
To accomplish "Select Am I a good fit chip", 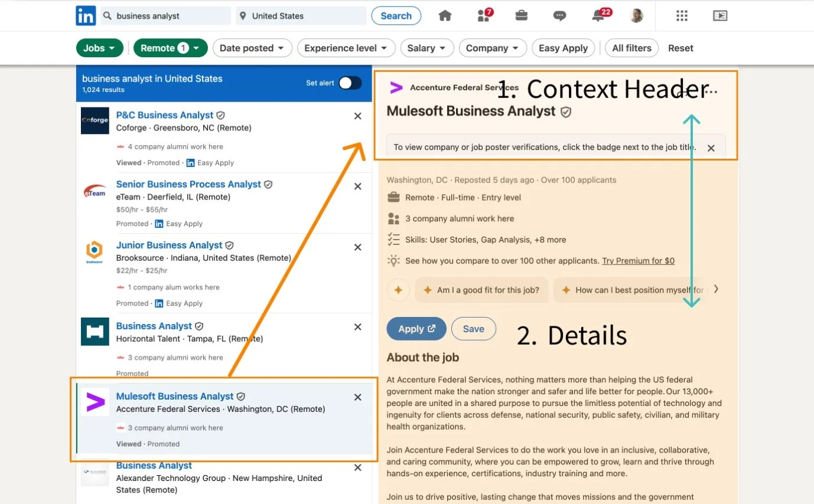I will (x=481, y=290).
